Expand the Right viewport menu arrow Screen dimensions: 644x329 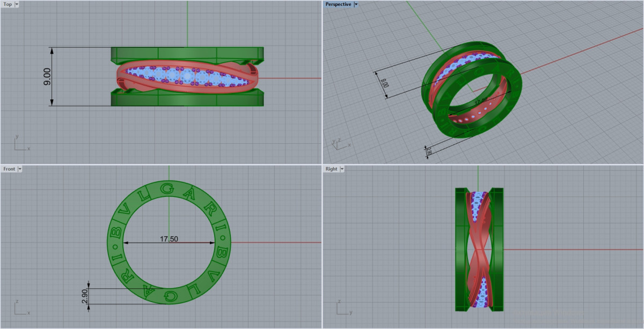tap(342, 169)
